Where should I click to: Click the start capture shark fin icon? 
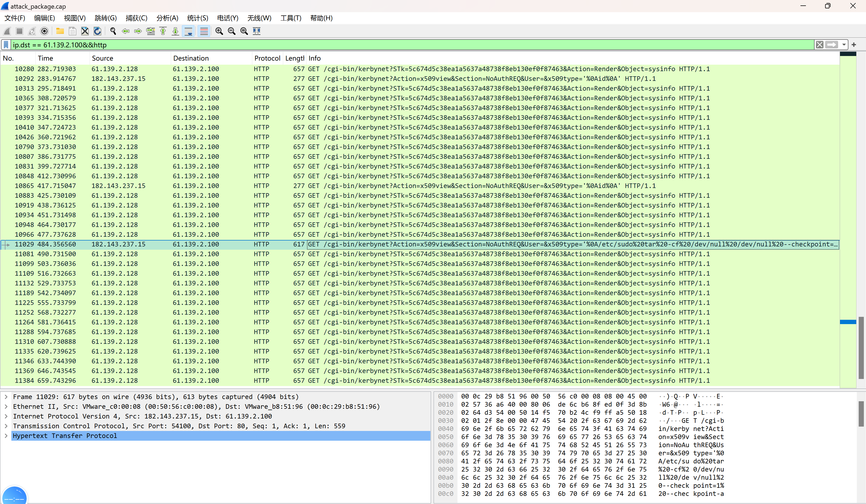pyautogui.click(x=7, y=31)
